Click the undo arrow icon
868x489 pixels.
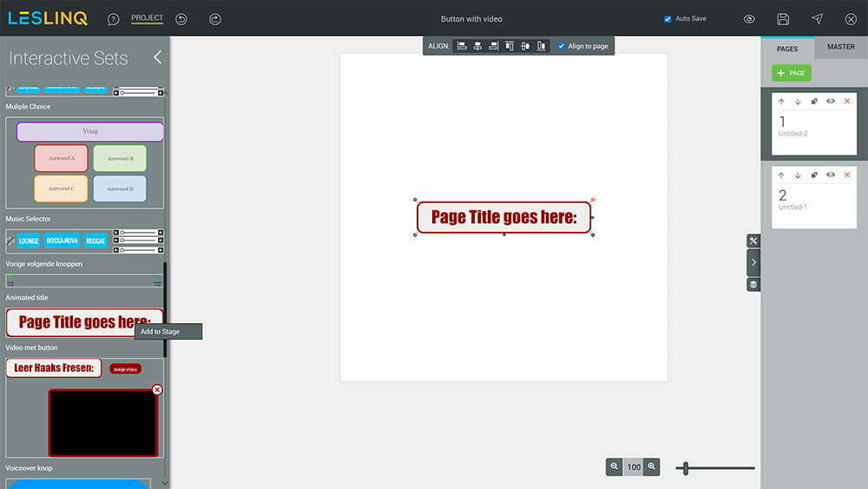(x=181, y=19)
